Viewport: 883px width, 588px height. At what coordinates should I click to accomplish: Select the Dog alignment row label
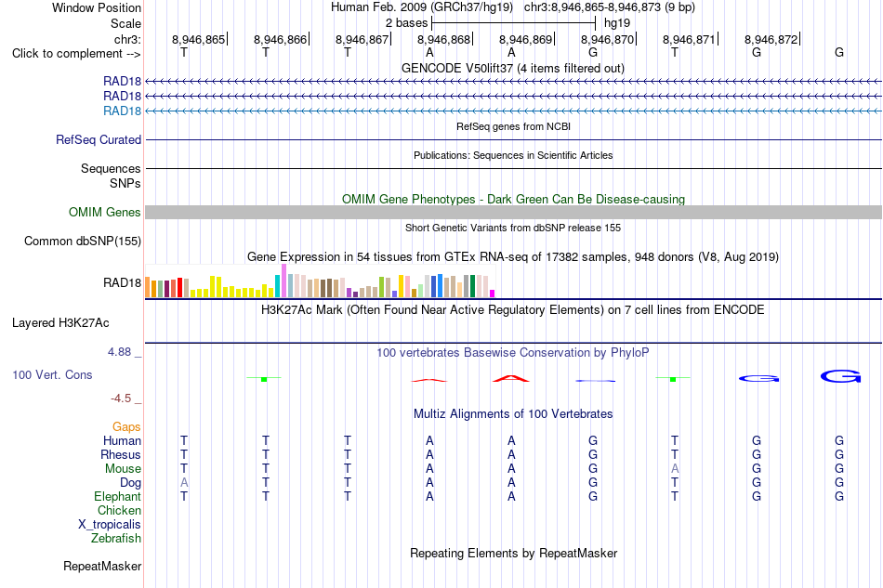point(131,483)
